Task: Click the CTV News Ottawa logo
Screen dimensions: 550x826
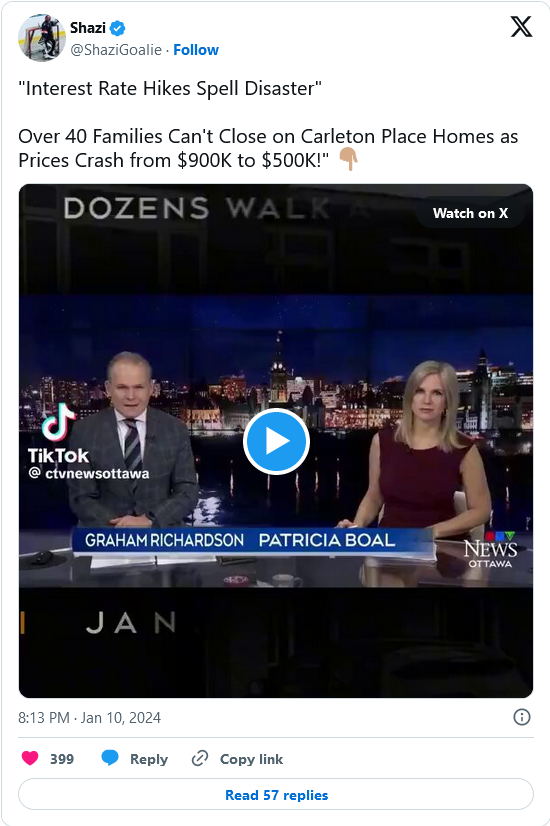Action: pos(490,550)
